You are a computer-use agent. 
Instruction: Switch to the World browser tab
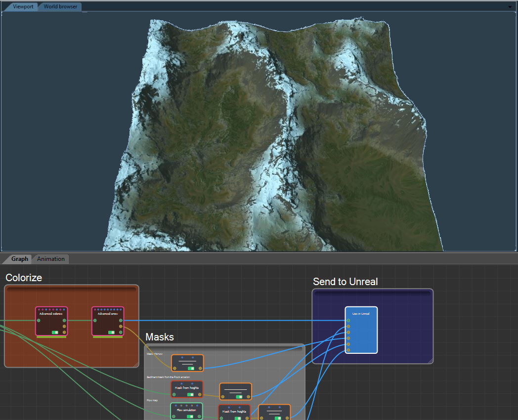59,6
